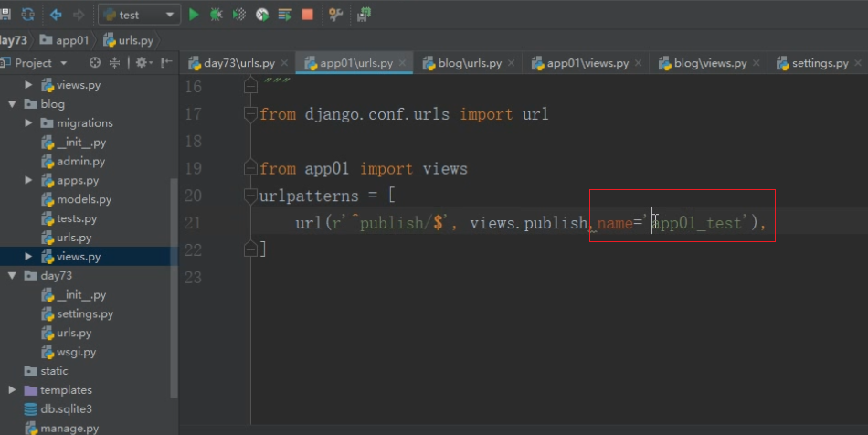This screenshot has height=435, width=868.
Task: Run 'test' with the green play icon
Action: [194, 15]
